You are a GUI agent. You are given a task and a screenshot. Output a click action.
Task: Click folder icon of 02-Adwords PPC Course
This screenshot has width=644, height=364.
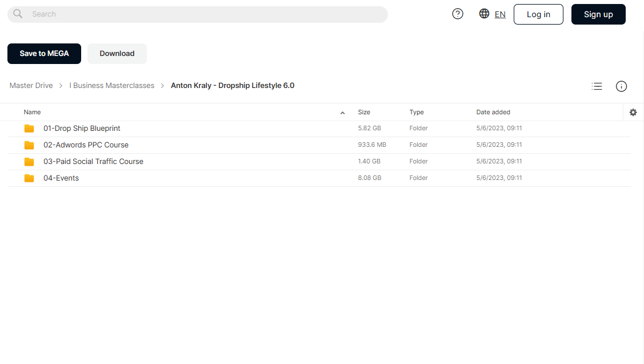(x=29, y=145)
